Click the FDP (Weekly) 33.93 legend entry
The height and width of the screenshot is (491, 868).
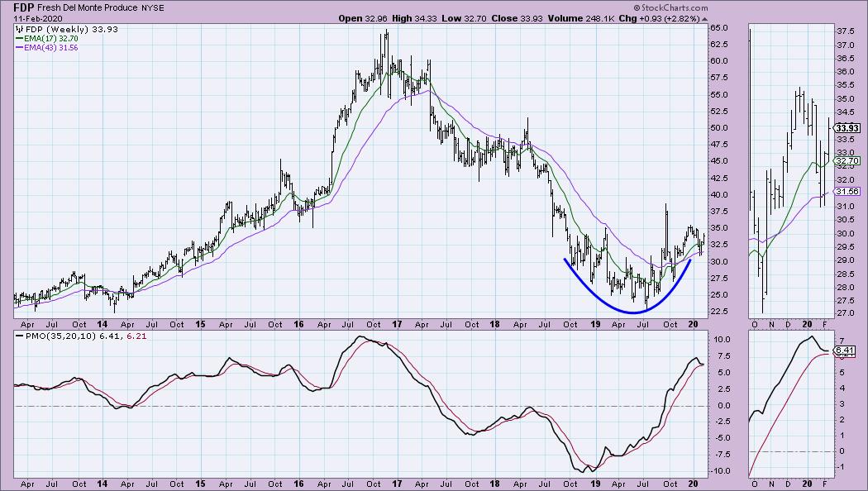pyautogui.click(x=67, y=29)
